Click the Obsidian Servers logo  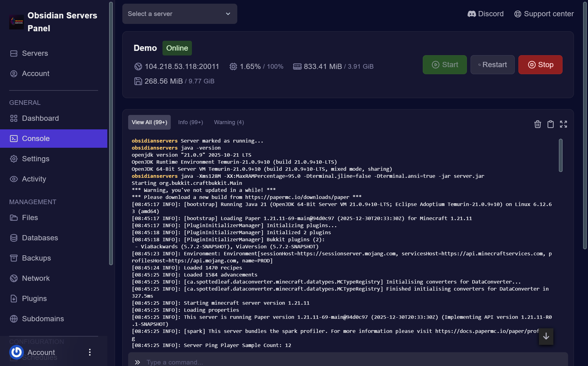(17, 22)
